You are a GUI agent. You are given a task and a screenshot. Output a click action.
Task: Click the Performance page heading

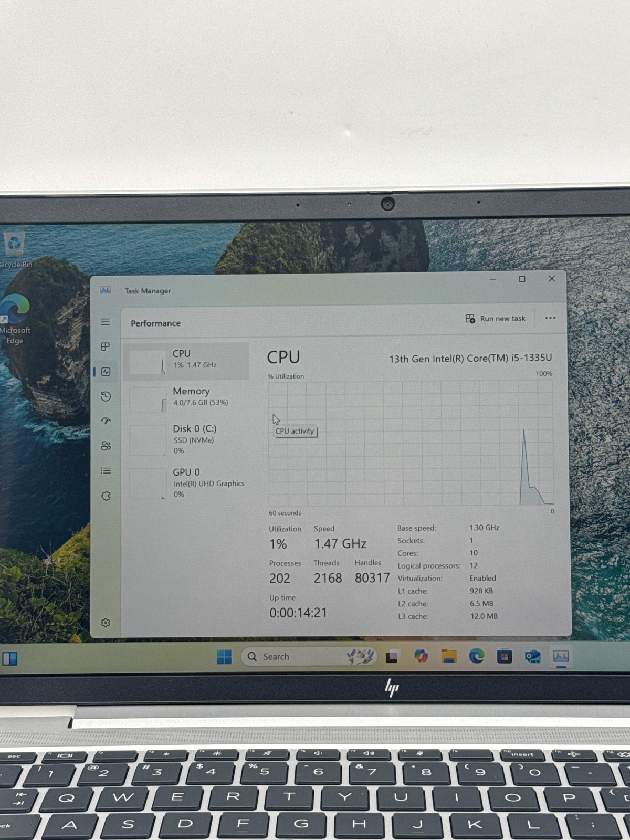click(x=155, y=323)
